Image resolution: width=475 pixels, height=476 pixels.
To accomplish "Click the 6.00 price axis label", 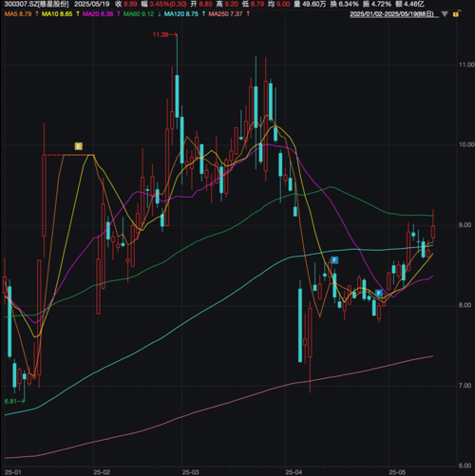I will coord(465,466).
